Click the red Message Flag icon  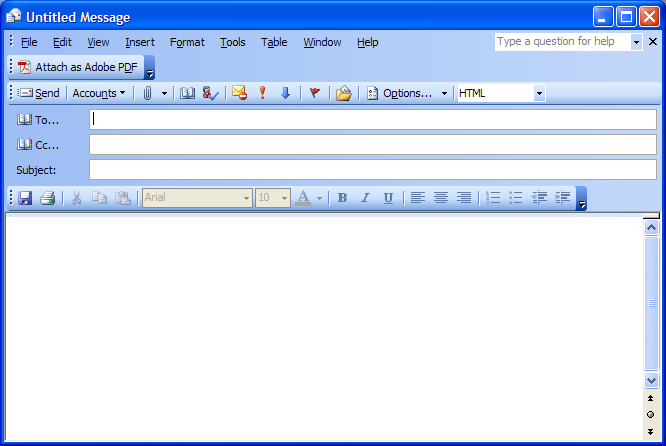tap(315, 93)
